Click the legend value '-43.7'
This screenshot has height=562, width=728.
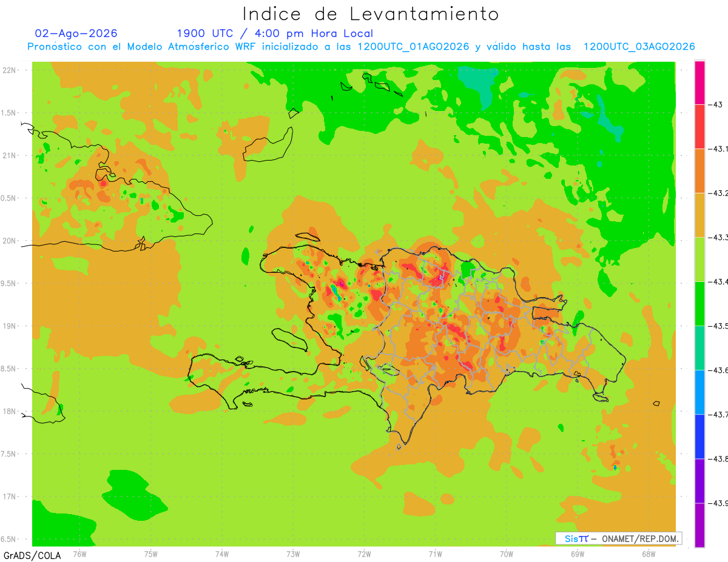click(x=718, y=414)
